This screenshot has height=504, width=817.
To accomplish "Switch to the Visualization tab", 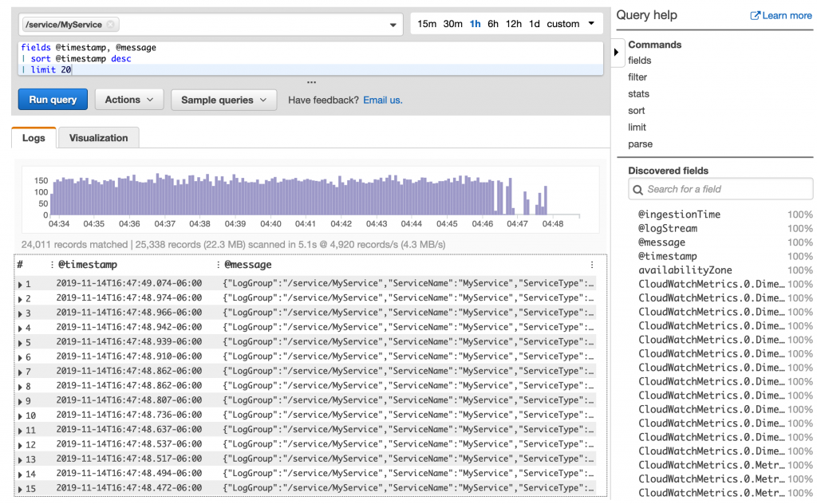I will [98, 137].
